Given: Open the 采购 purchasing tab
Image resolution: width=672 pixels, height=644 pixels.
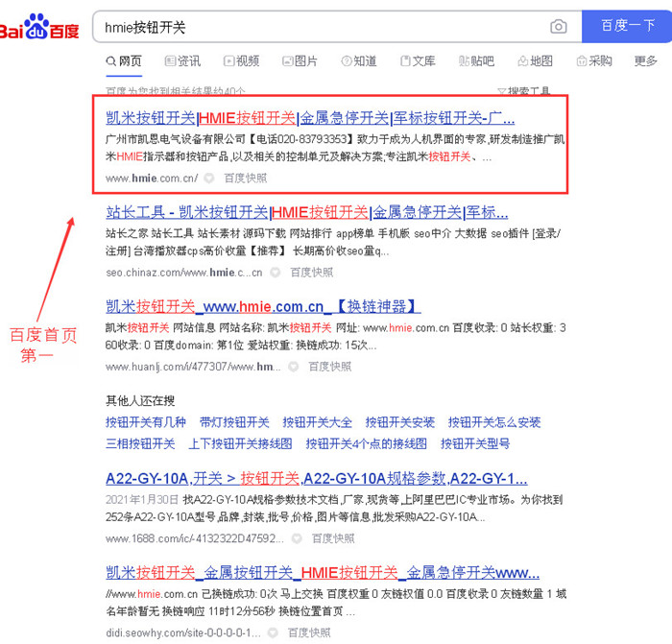Looking at the screenshot, I should [593, 61].
